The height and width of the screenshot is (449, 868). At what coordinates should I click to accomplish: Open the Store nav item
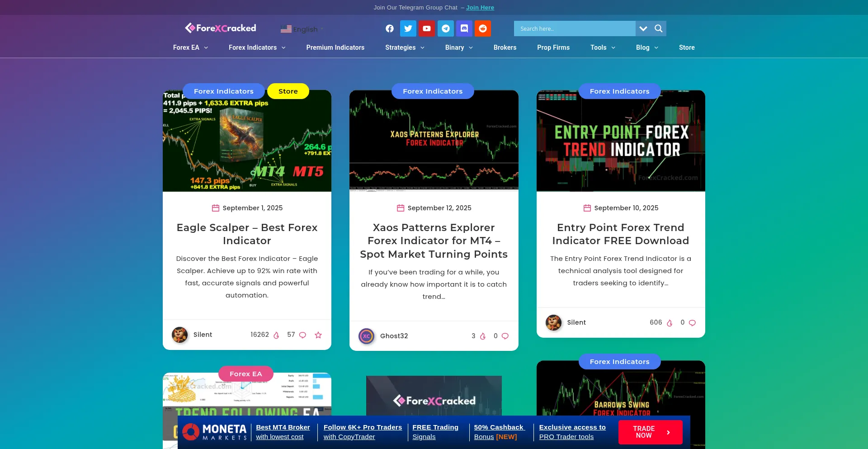pos(687,47)
